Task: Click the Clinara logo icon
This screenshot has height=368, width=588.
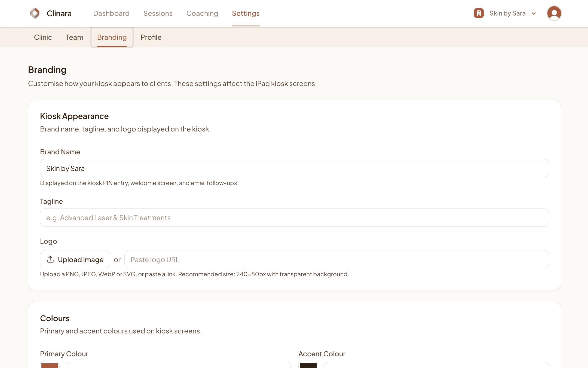Action: [35, 13]
